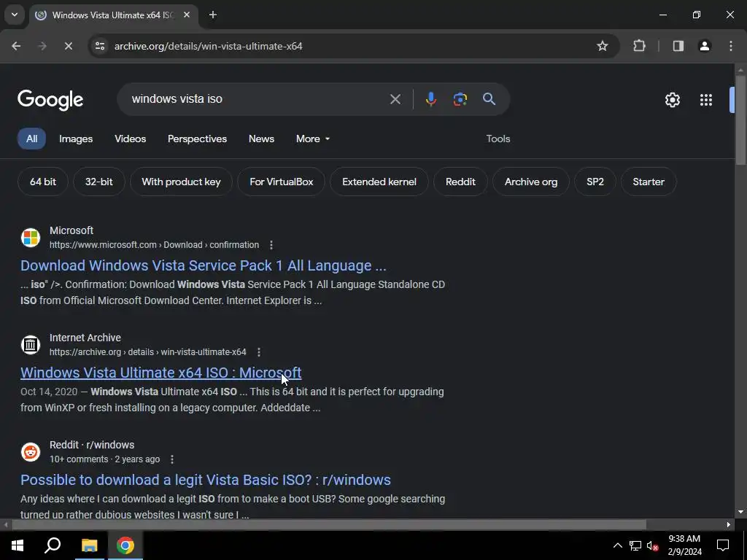Open Windows taskbar search

[53, 545]
